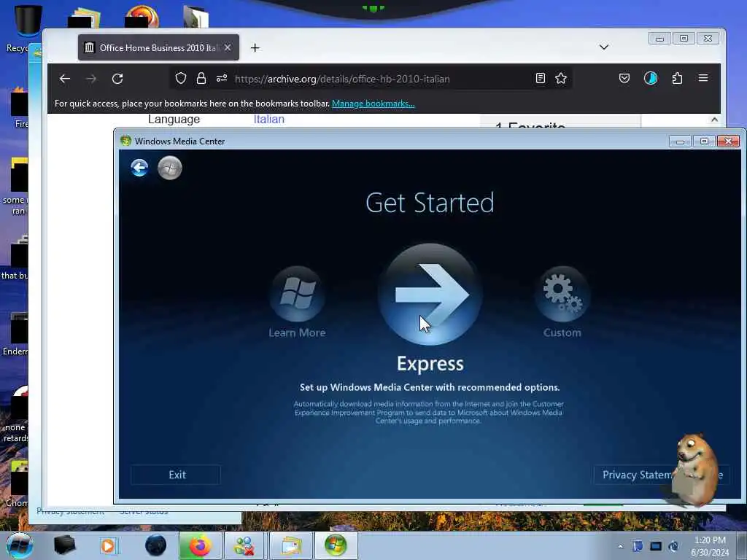Open Windows Media Player from taskbar
The width and height of the screenshot is (747, 560).
coord(108,545)
